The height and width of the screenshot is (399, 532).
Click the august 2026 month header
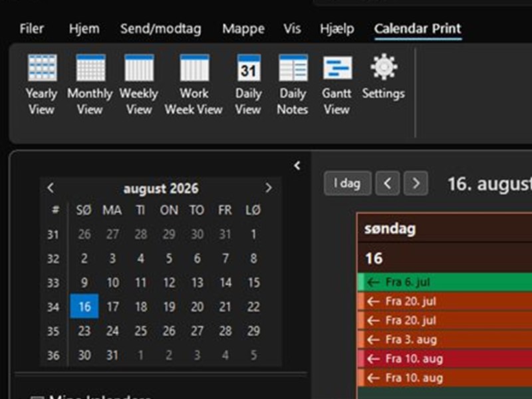tap(161, 189)
